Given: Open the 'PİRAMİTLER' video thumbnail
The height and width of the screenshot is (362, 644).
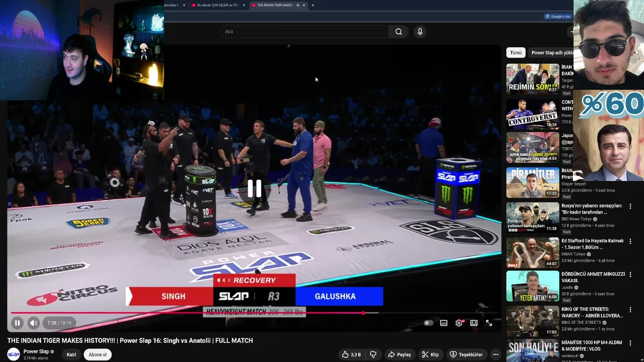Looking at the screenshot, I should pyautogui.click(x=532, y=183).
